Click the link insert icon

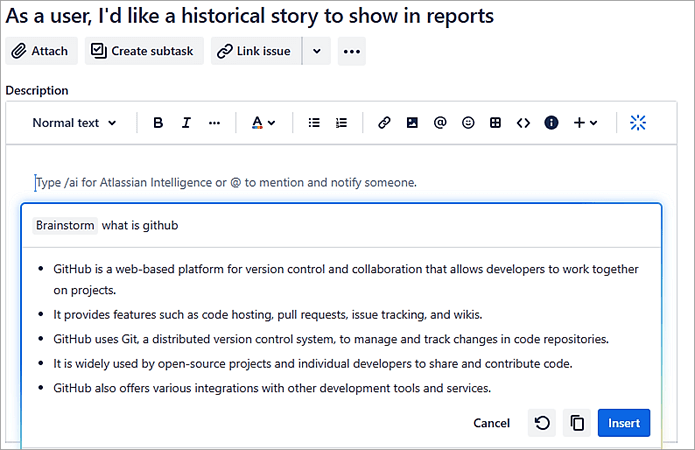384,123
